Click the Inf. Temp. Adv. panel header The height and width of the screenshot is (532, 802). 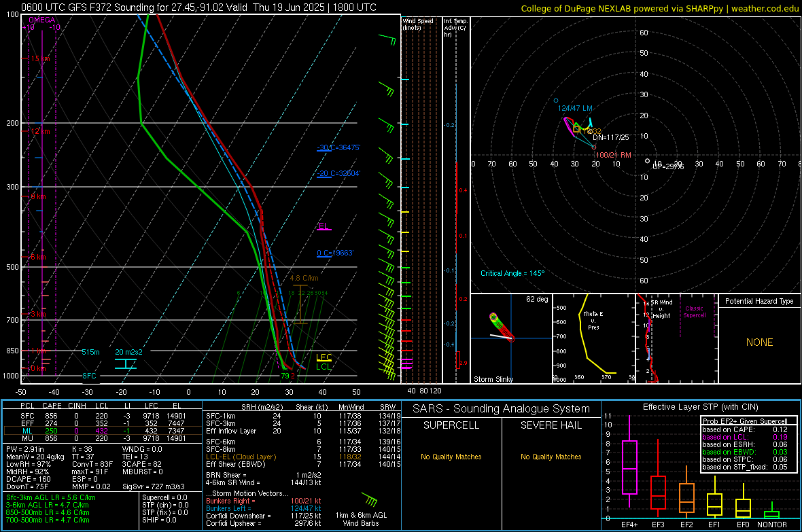[x=455, y=28]
